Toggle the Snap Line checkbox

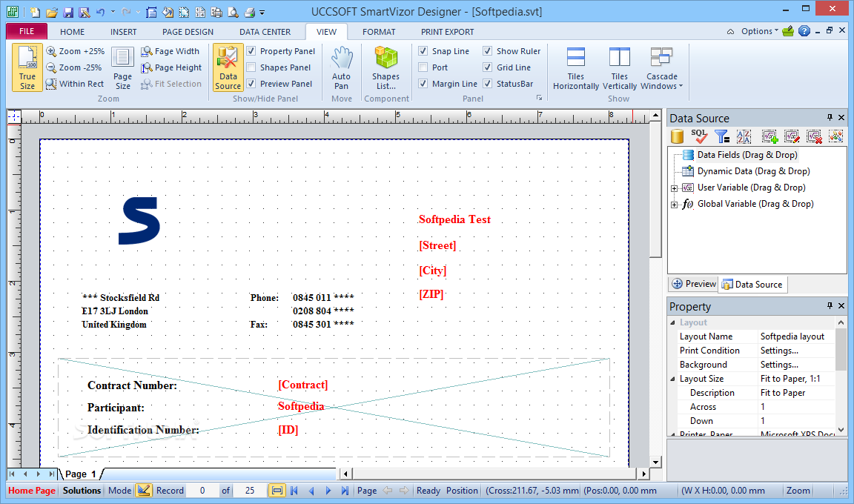pyautogui.click(x=423, y=51)
